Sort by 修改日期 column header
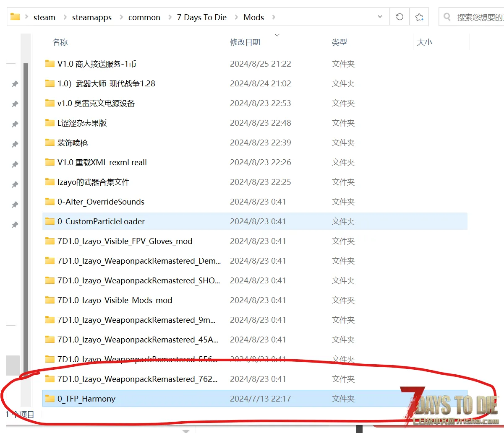The height and width of the screenshot is (433, 504). [x=245, y=42]
